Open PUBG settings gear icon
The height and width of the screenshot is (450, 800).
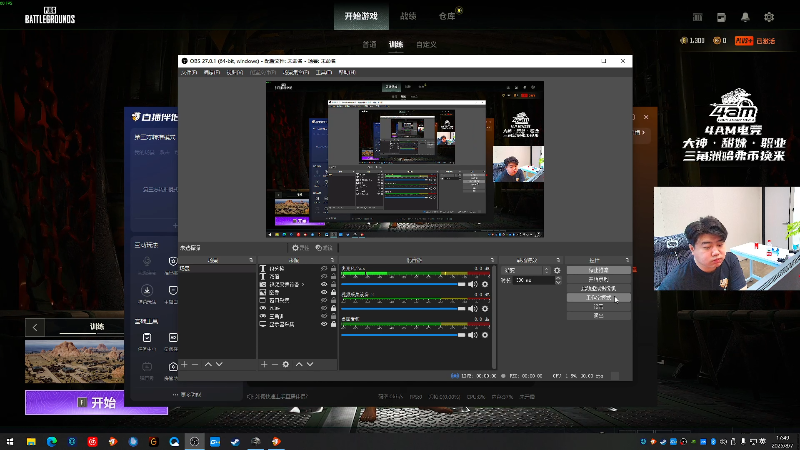point(769,17)
